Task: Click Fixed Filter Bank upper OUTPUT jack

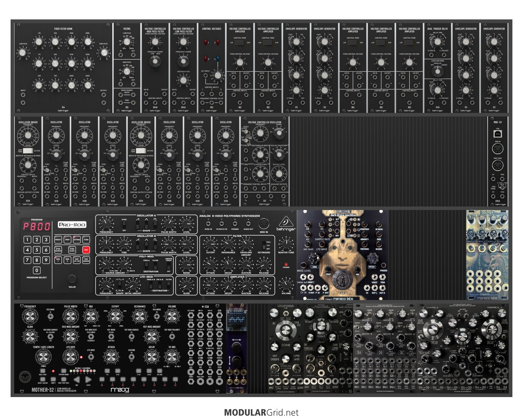Action: [x=103, y=95]
